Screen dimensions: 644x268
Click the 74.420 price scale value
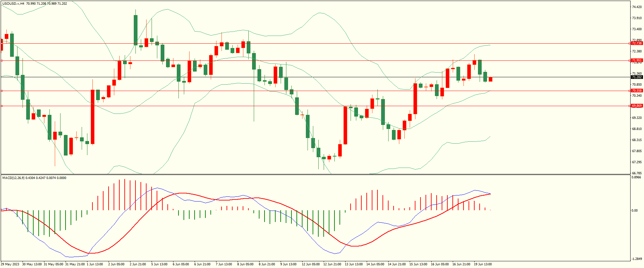[x=637, y=7]
